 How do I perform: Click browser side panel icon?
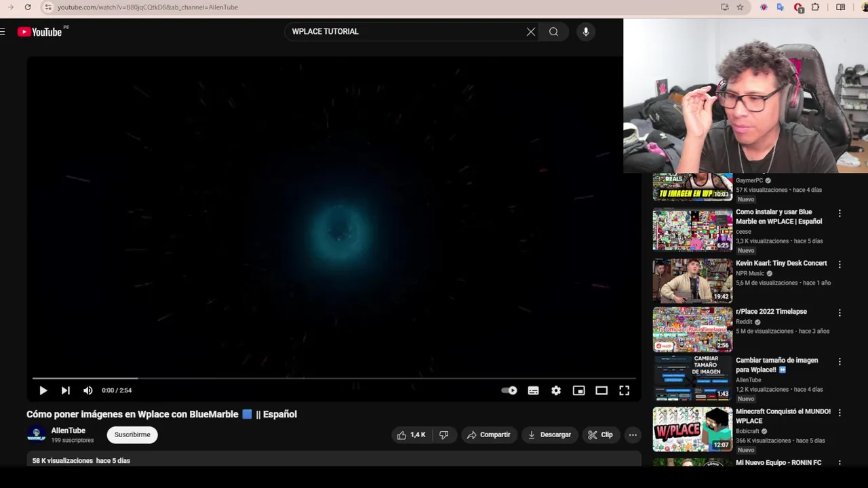point(841,7)
